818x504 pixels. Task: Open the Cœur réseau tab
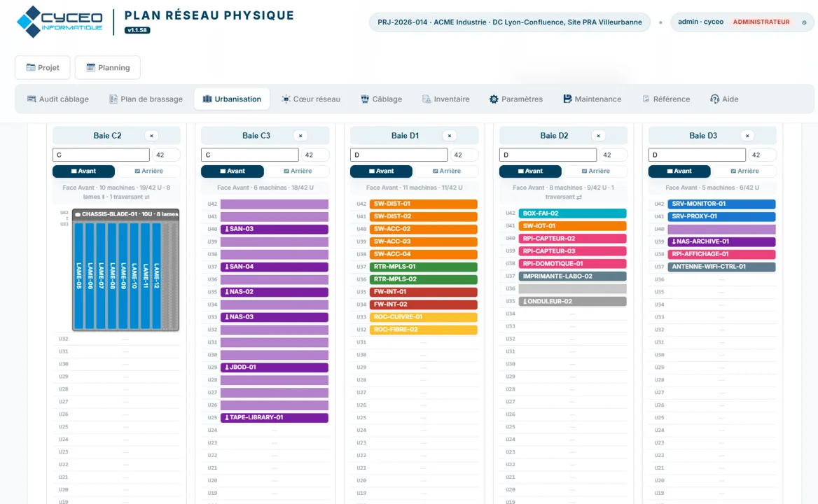(x=311, y=99)
